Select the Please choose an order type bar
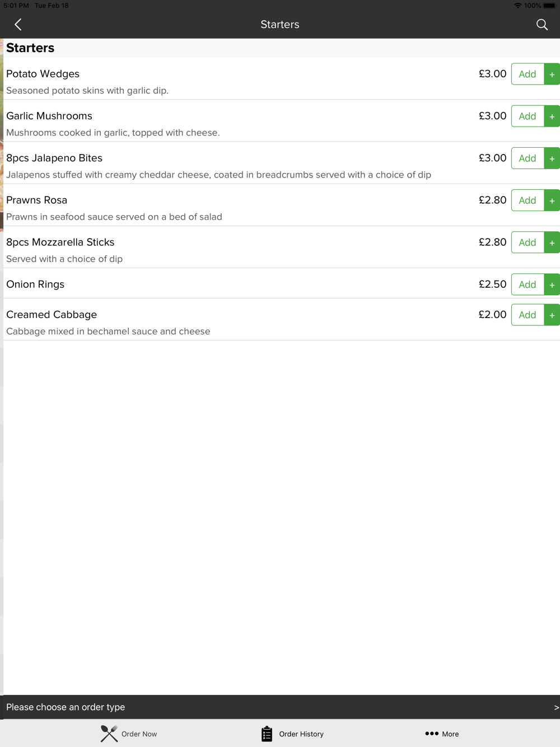 click(280, 707)
